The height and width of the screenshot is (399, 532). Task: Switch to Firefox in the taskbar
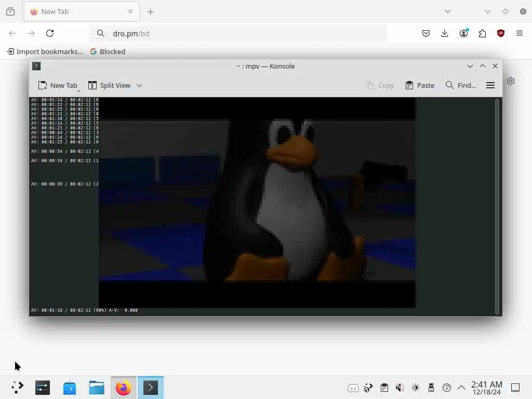point(124,388)
